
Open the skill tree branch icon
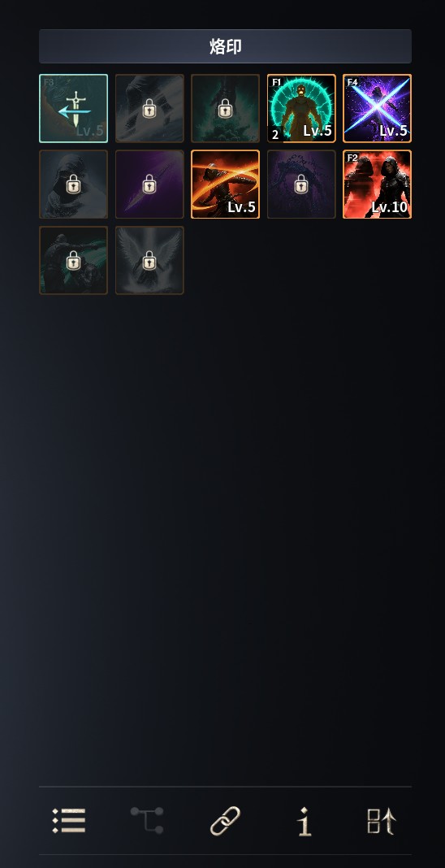tap(147, 820)
